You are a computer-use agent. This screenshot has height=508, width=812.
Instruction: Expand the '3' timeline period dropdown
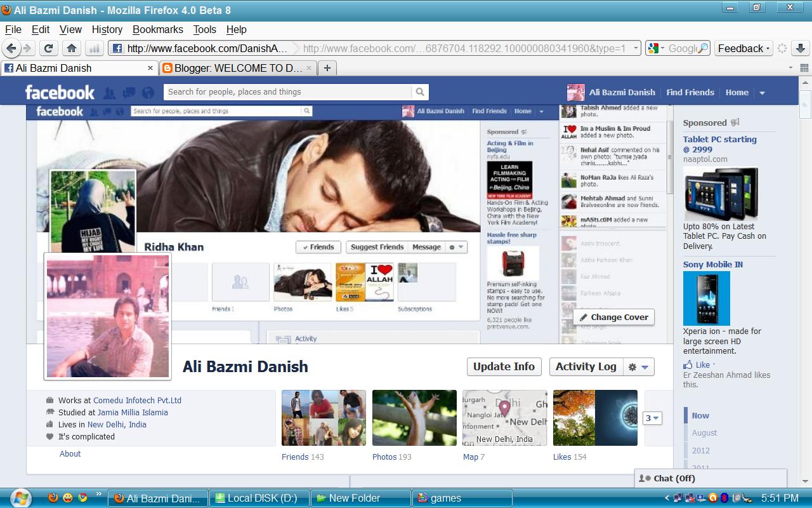pos(652,418)
